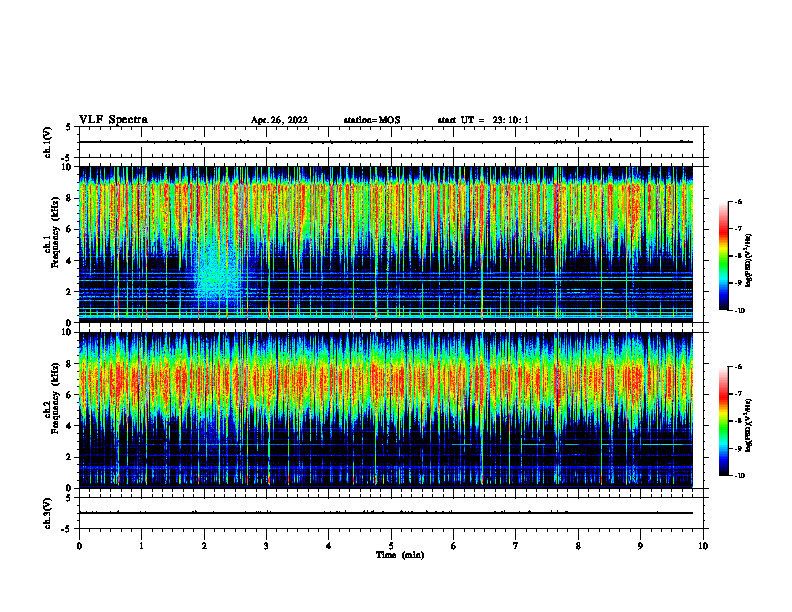The height and width of the screenshot is (612, 792).
Task: Click time axis tick label "9"
Action: [641, 546]
